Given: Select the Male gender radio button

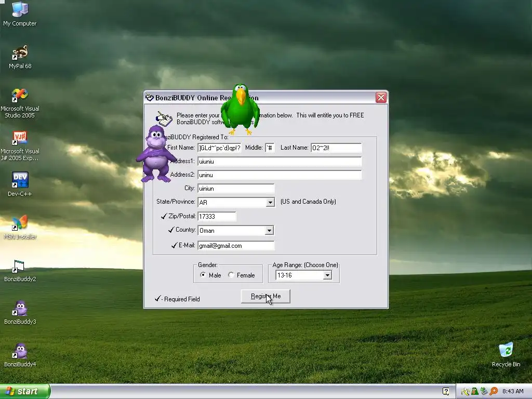Looking at the screenshot, I should [x=203, y=275].
